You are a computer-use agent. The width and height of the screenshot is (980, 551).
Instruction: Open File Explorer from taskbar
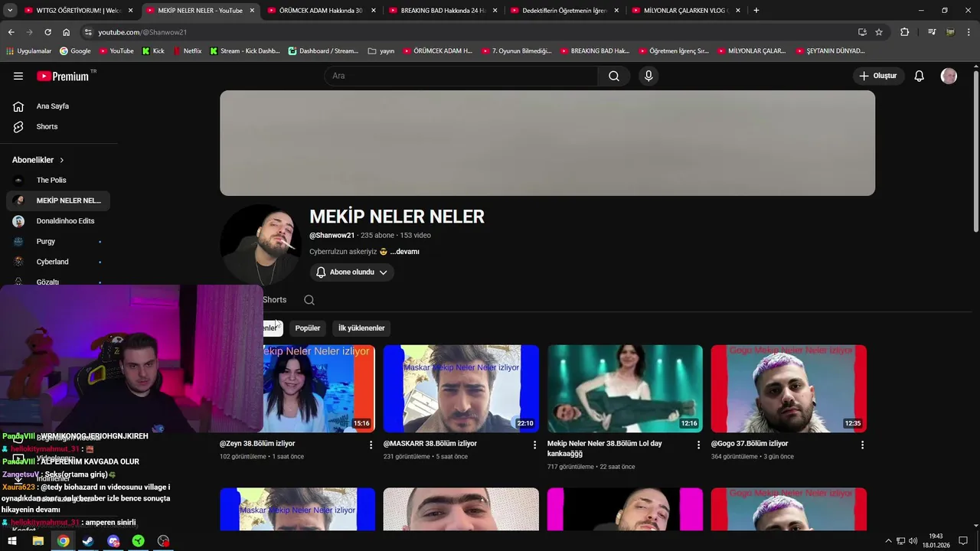point(38,541)
